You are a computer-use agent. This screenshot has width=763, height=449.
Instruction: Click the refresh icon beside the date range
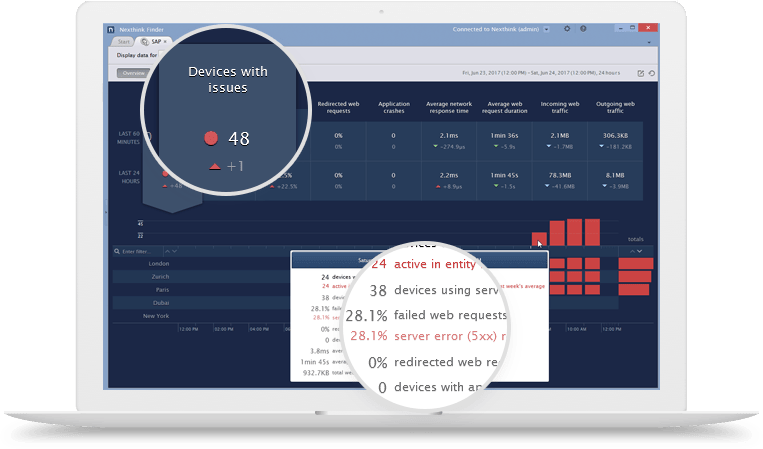653,73
